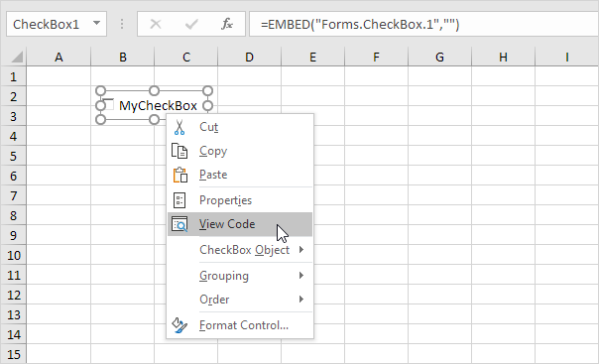The image size is (599, 364).
Task: Open the Name Box dropdown arrow
Action: (96, 24)
